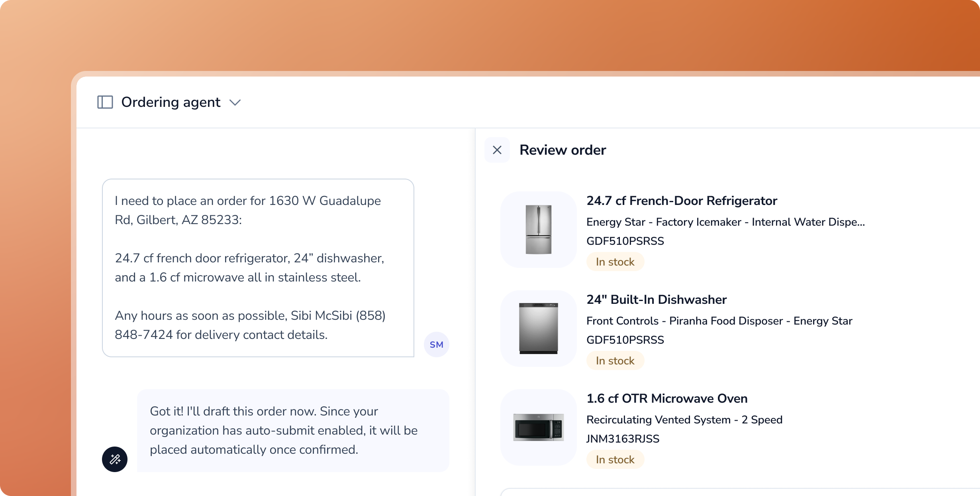
Task: Click the Review order heading
Action: 563,150
